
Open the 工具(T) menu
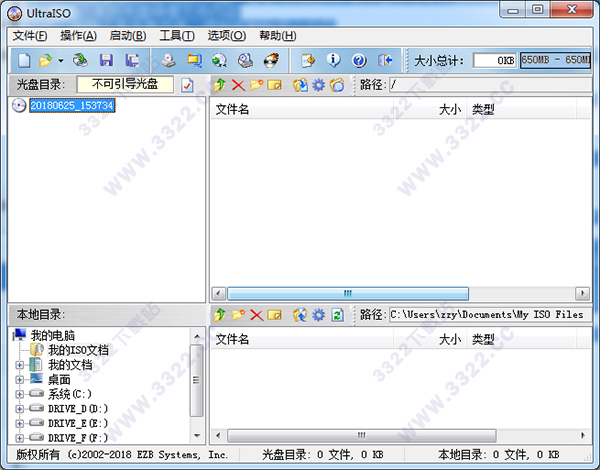coord(177,36)
